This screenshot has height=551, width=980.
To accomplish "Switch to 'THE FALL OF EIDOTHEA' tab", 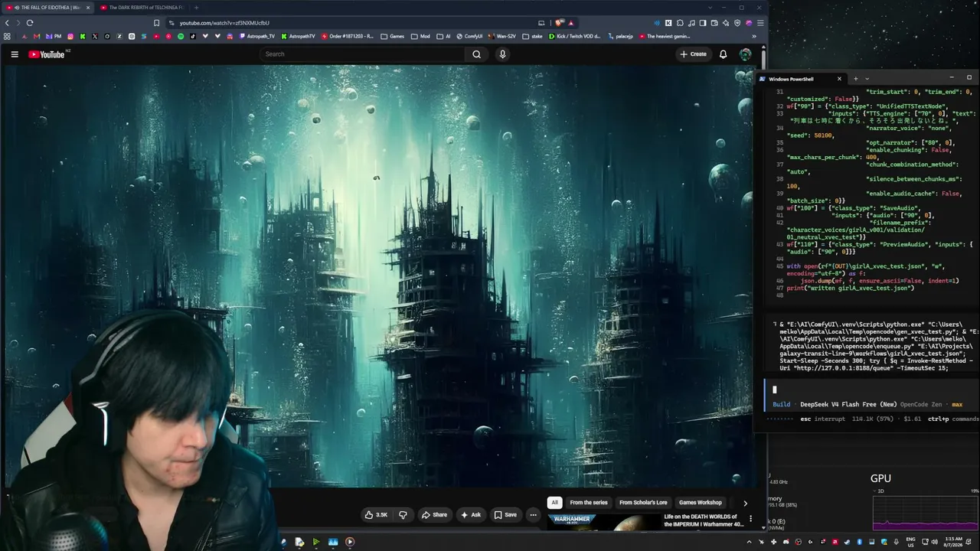I will 47,8.
